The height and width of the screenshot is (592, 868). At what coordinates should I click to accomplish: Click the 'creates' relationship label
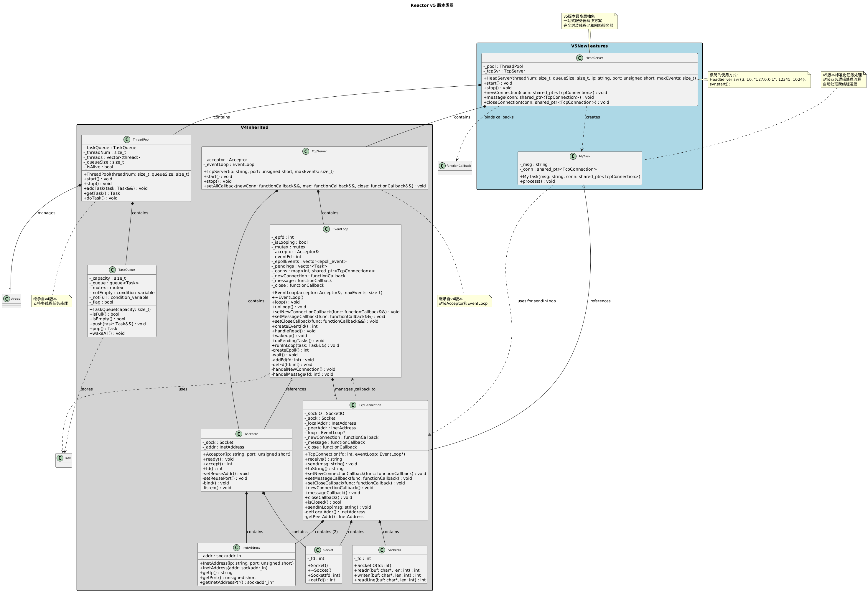(593, 117)
